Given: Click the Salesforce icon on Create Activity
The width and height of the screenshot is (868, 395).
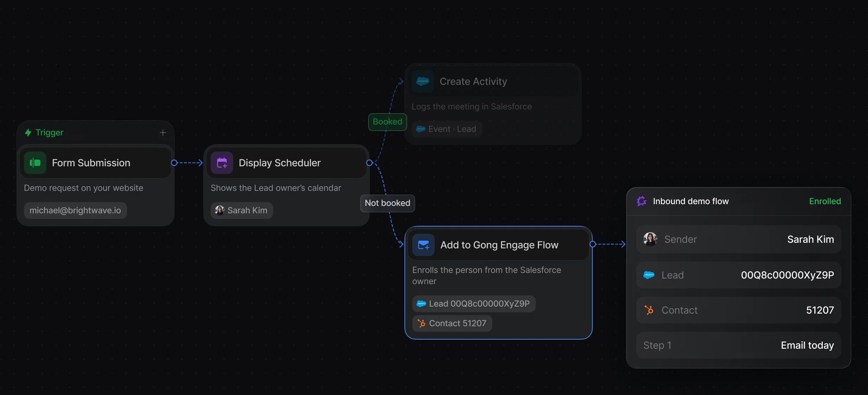Looking at the screenshot, I should pyautogui.click(x=423, y=81).
